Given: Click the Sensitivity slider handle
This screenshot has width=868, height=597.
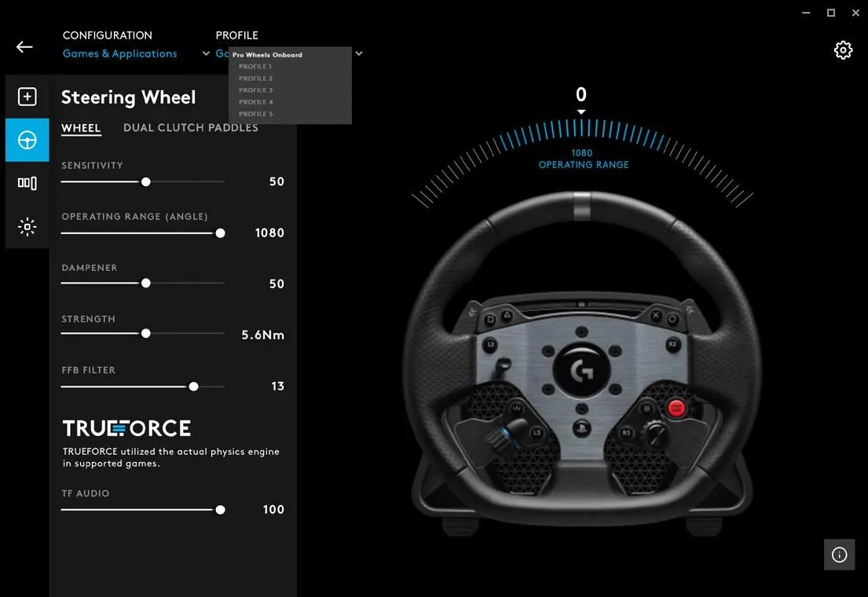Looking at the screenshot, I should (145, 181).
